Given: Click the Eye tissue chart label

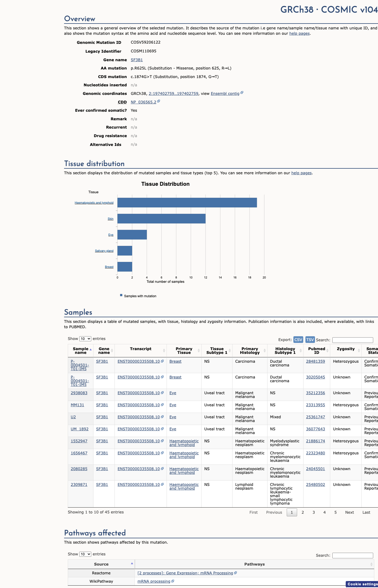Looking at the screenshot, I should (x=111, y=235).
